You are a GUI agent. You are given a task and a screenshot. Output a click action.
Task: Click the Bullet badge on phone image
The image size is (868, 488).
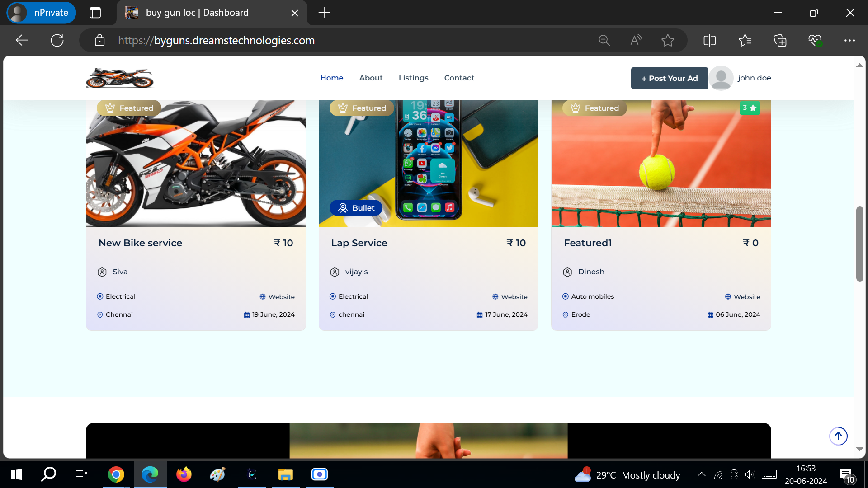(356, 208)
